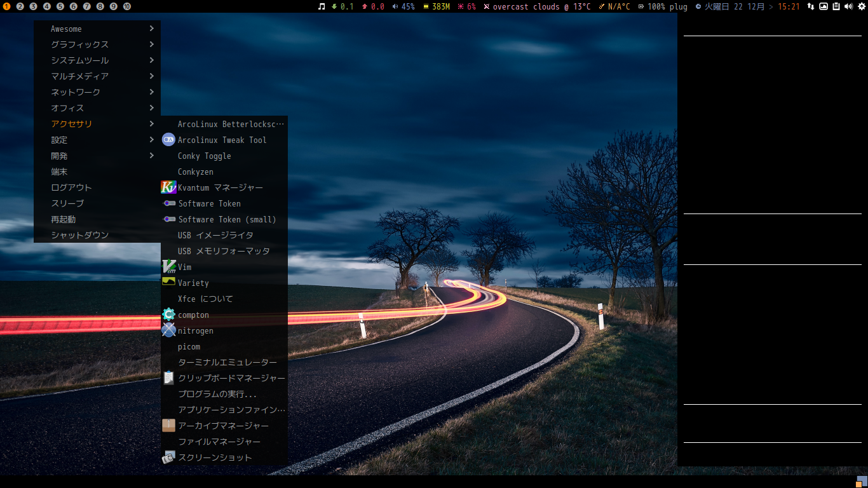Open アーカイブマネージャー

[224, 426]
